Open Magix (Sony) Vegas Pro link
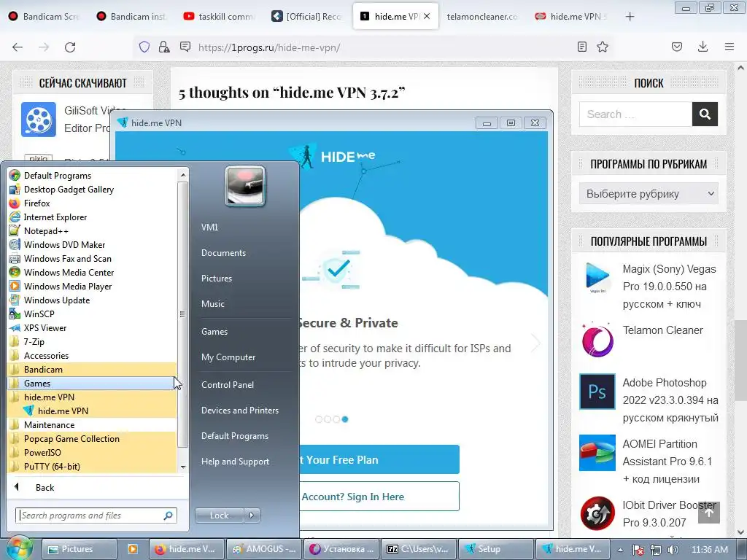 point(669,287)
